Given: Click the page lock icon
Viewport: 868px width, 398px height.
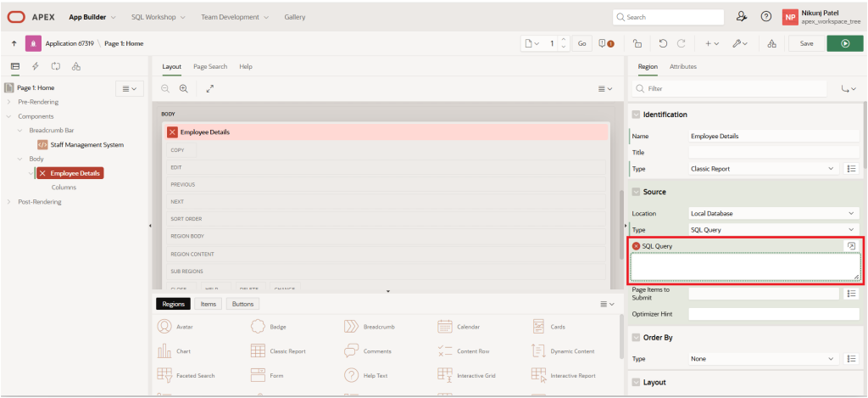Looking at the screenshot, I should point(636,43).
